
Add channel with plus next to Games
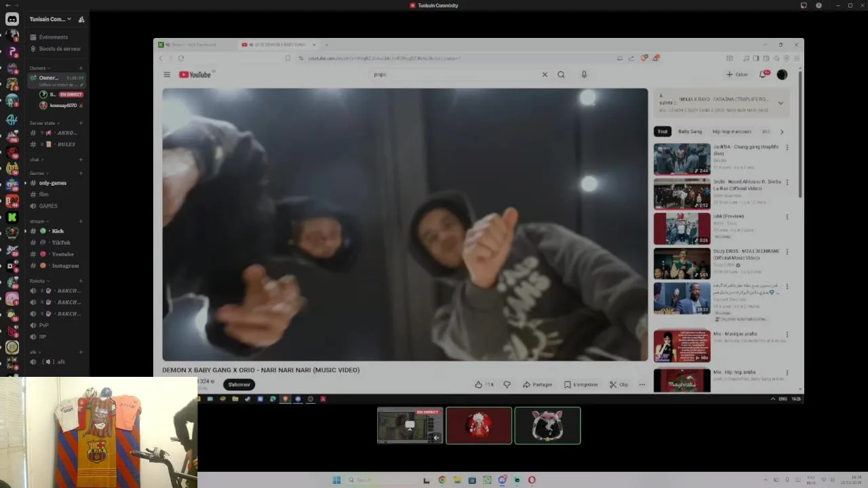pyautogui.click(x=81, y=173)
